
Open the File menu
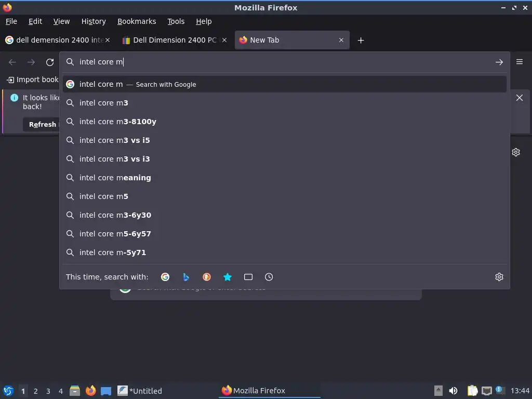(x=11, y=21)
